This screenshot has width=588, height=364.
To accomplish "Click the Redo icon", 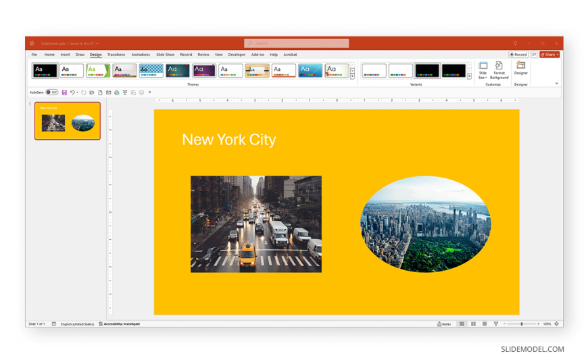I will pyautogui.click(x=84, y=93).
